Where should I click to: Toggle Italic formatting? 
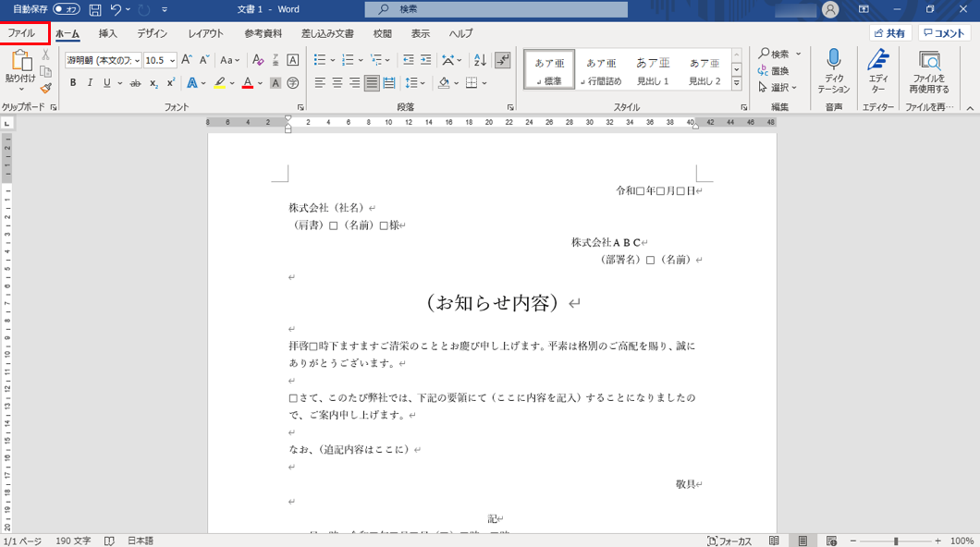pyautogui.click(x=90, y=83)
